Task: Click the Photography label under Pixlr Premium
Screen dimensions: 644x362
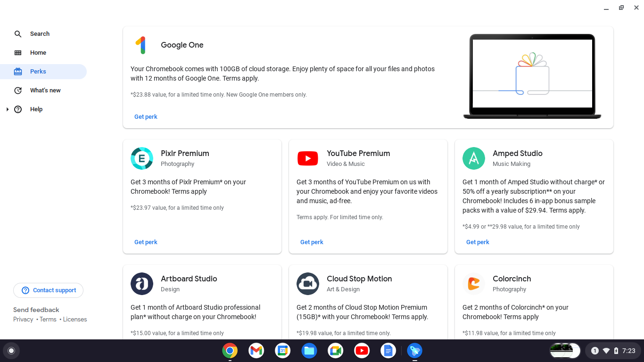Action: (178, 164)
